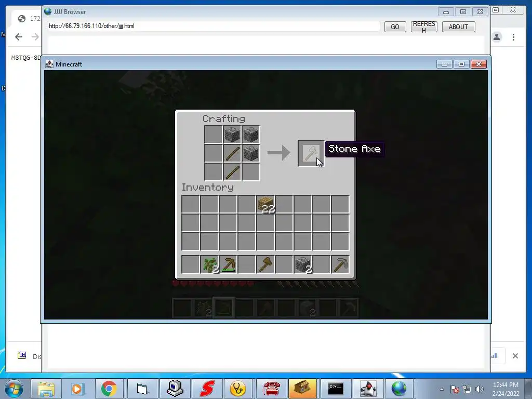
Task: Go back in the Chrome window behind
Action: click(x=19, y=37)
